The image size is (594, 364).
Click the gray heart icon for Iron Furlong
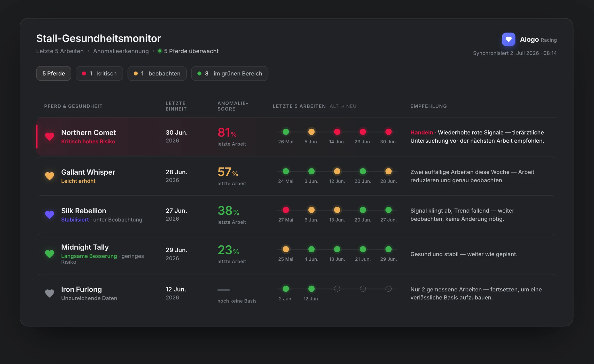pos(50,293)
